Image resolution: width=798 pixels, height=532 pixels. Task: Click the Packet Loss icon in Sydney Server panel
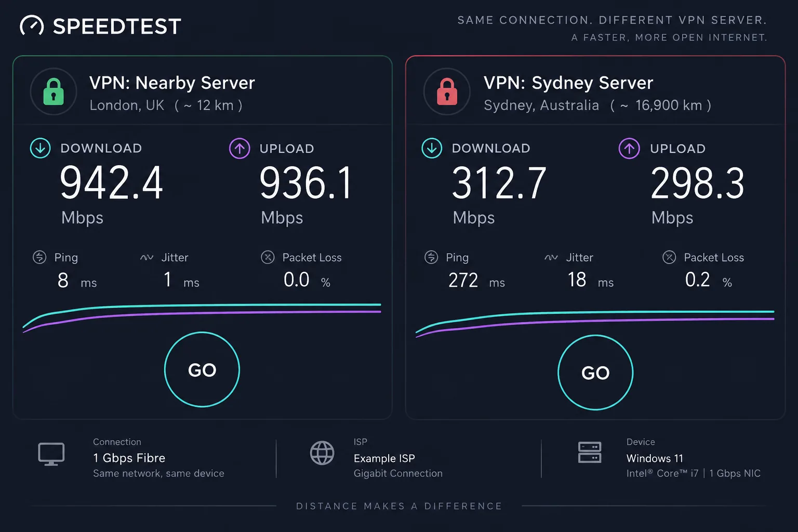click(669, 257)
